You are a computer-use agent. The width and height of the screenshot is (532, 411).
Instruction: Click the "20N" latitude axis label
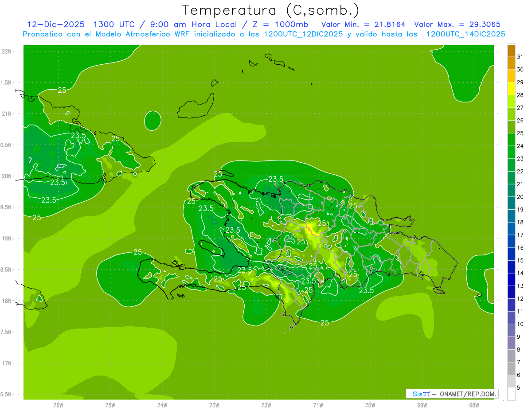pos(8,176)
